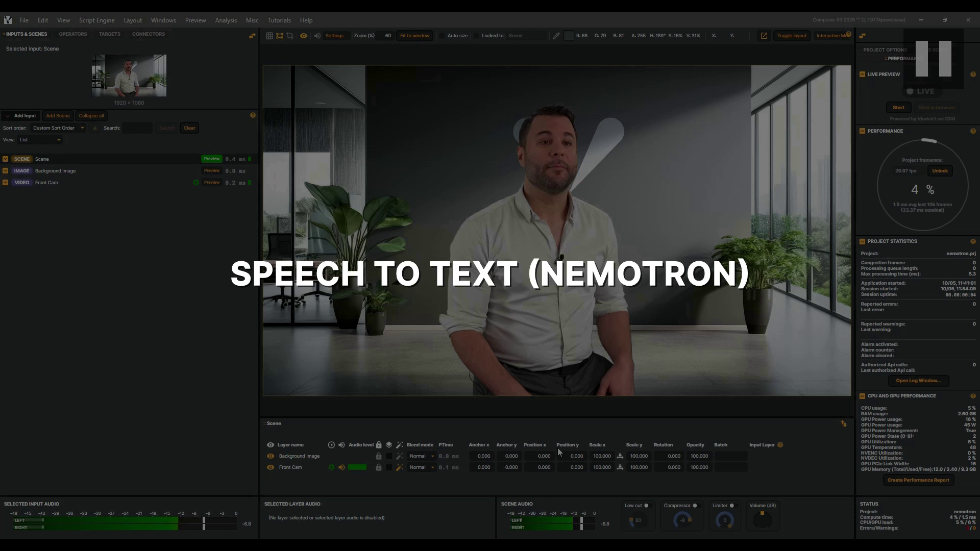Enable the Auto size checkbox

[x=442, y=36]
